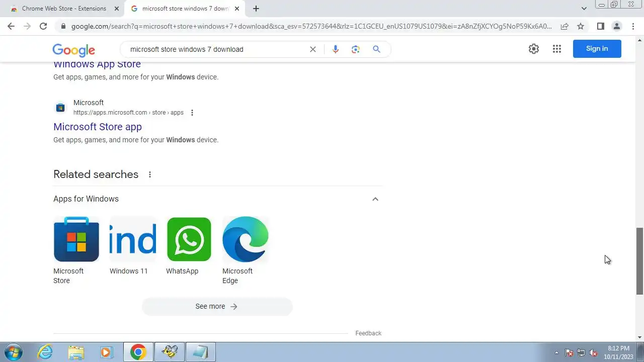This screenshot has width=644, height=362.
Task: Open the Google apps grid
Action: 557,49
